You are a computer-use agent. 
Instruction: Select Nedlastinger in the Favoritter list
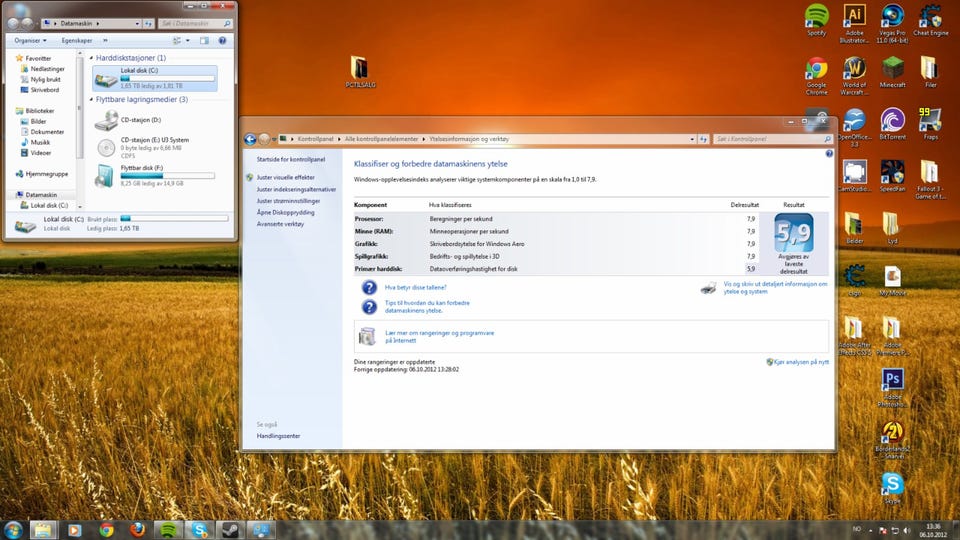coord(47,69)
